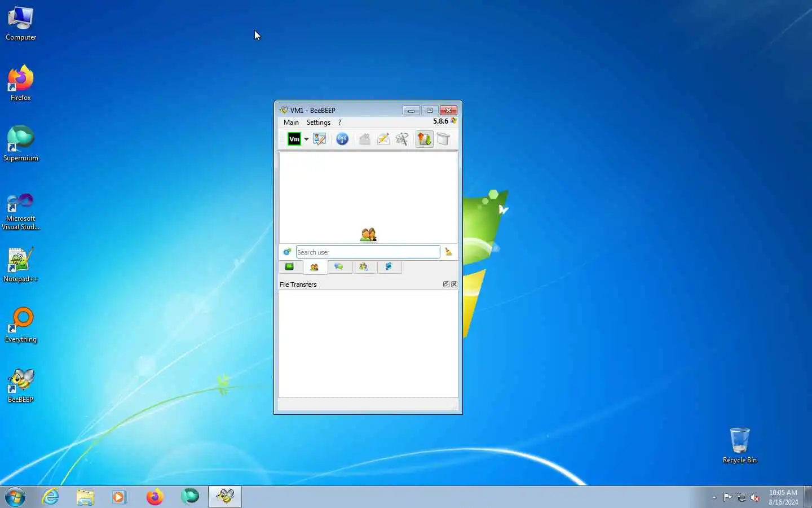Open the taskbar clock showing 10:05 AM
The height and width of the screenshot is (508, 812).
(783, 497)
